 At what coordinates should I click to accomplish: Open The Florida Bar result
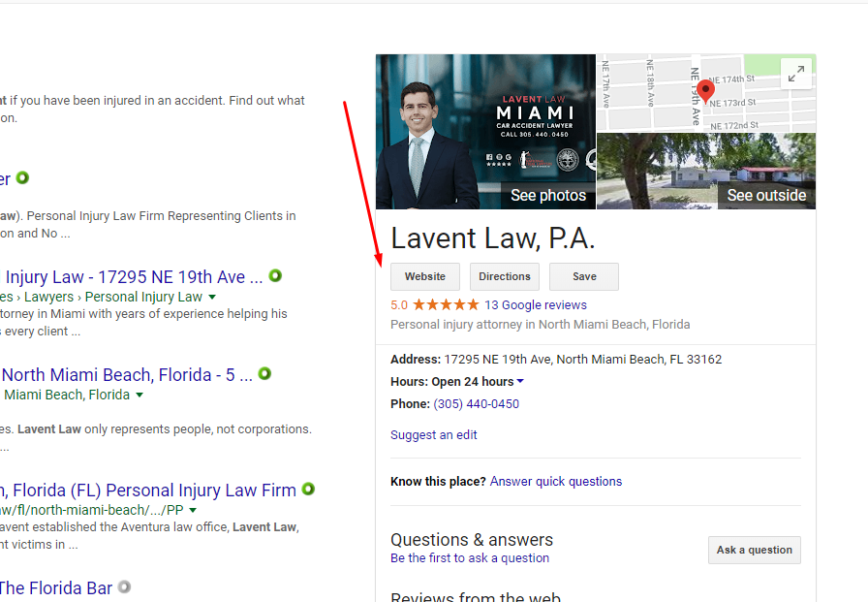tap(55, 587)
